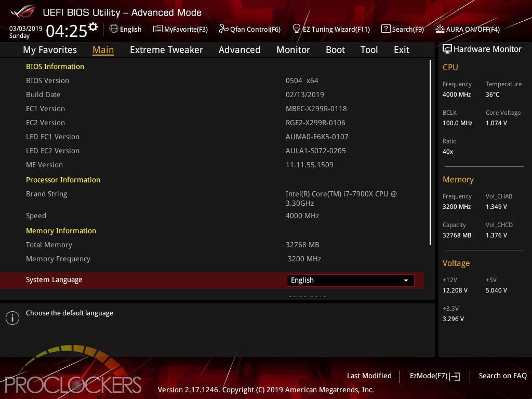
Task: Toggle AURA ON/OFF(F4)
Action: (x=468, y=29)
